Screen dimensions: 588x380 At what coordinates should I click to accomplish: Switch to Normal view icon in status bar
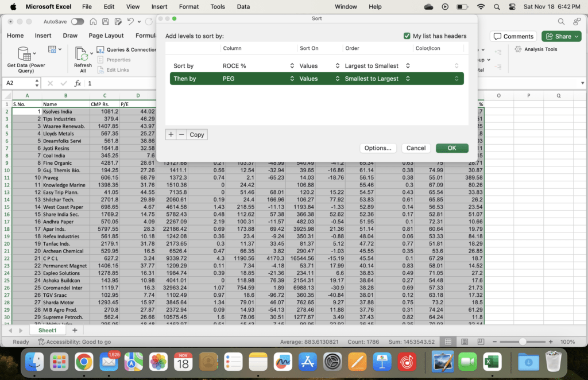pos(448,342)
